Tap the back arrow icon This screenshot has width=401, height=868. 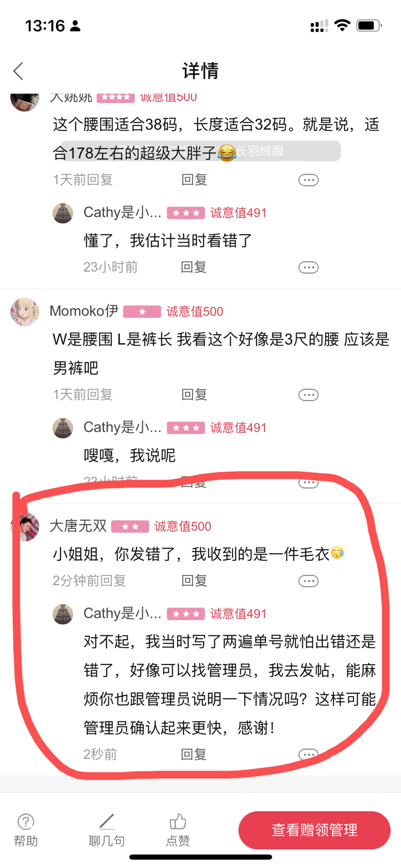click(19, 71)
